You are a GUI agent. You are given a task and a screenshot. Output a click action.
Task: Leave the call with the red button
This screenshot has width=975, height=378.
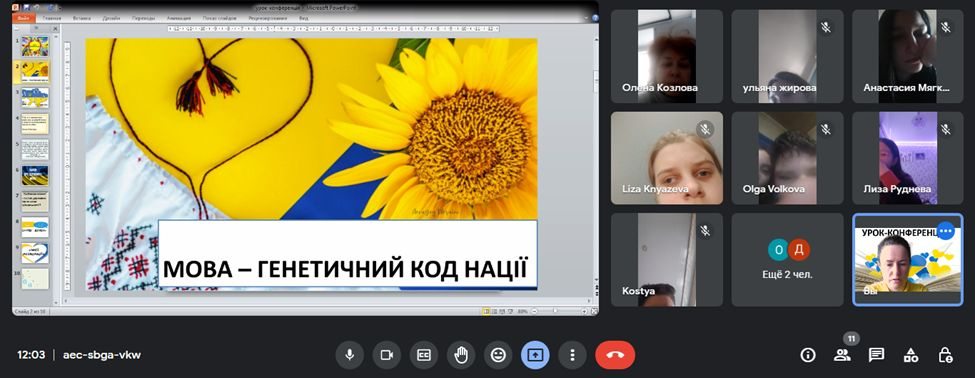tap(615, 355)
